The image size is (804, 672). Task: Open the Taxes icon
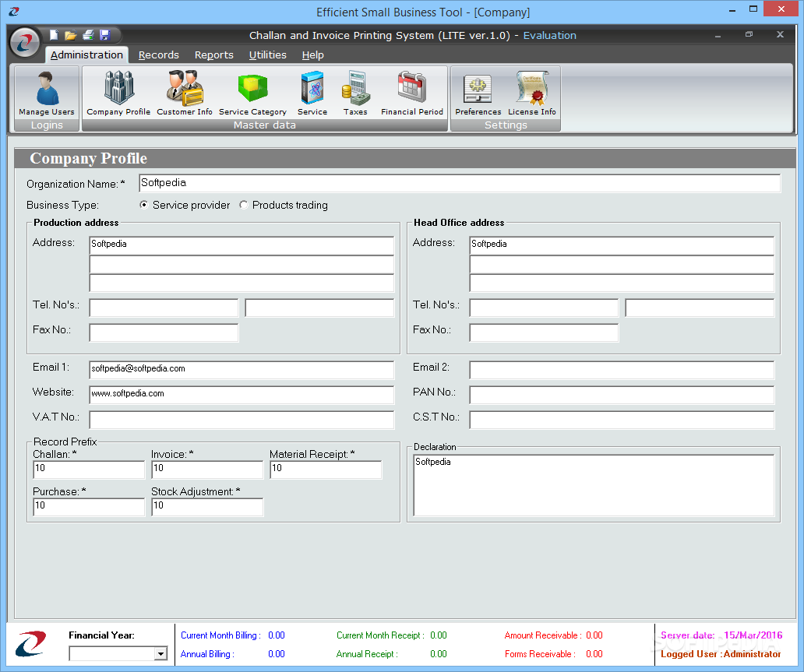[355, 93]
